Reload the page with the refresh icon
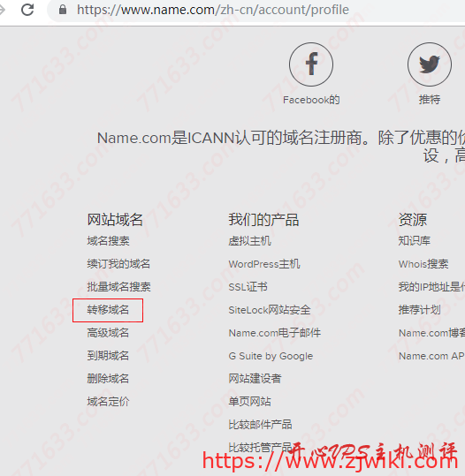Screen dimensions: 465x476 point(27,10)
